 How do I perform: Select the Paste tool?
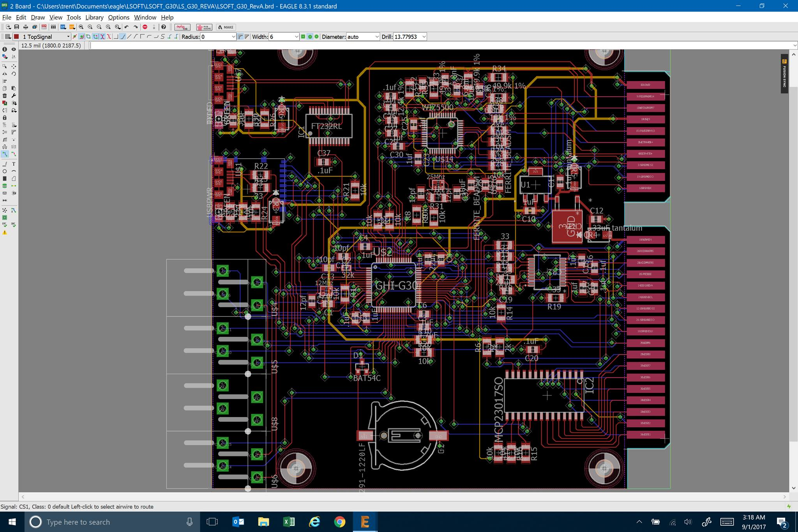[14, 88]
